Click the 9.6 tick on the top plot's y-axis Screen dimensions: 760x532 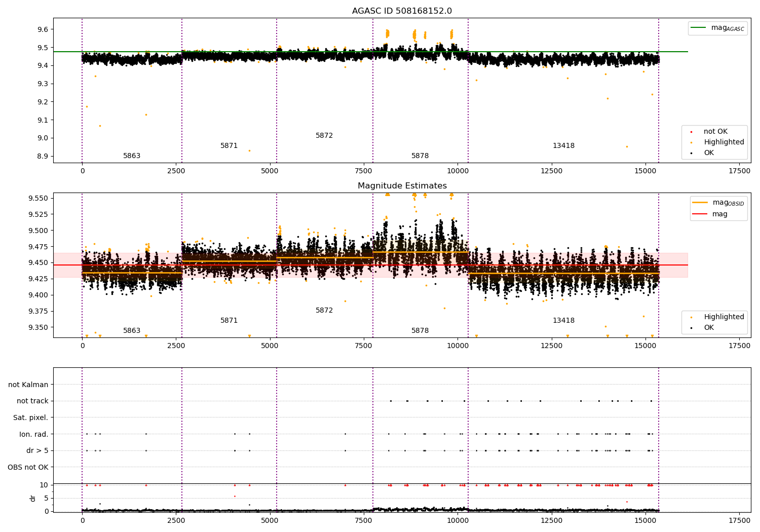[x=43, y=29]
